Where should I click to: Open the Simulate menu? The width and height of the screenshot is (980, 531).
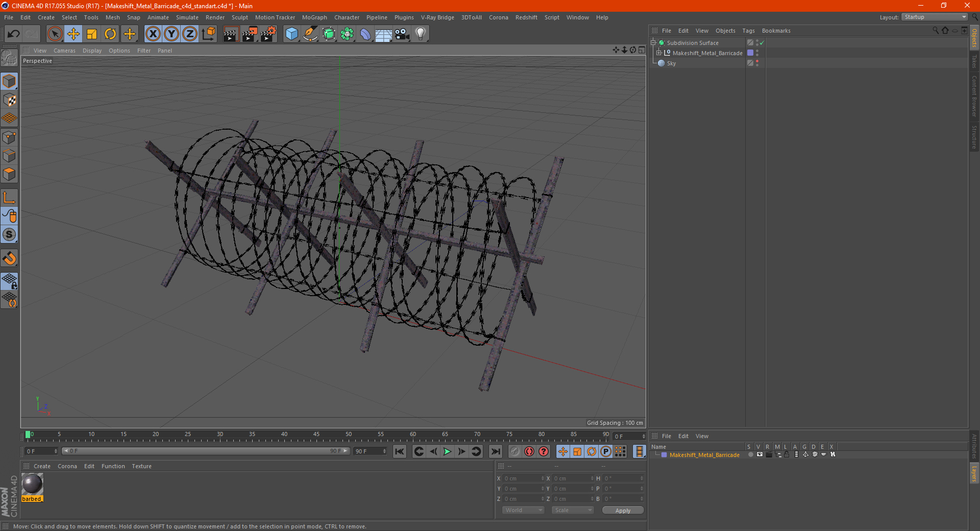click(x=187, y=17)
